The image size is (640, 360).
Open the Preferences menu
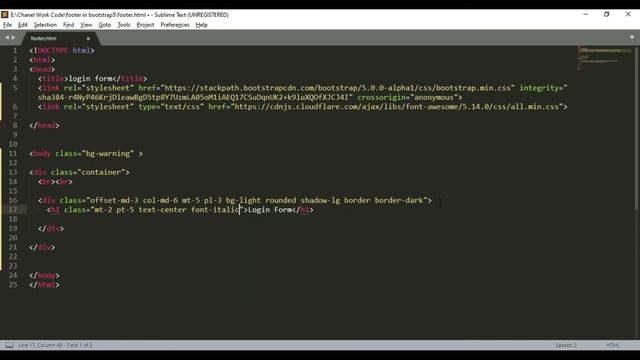click(x=175, y=25)
